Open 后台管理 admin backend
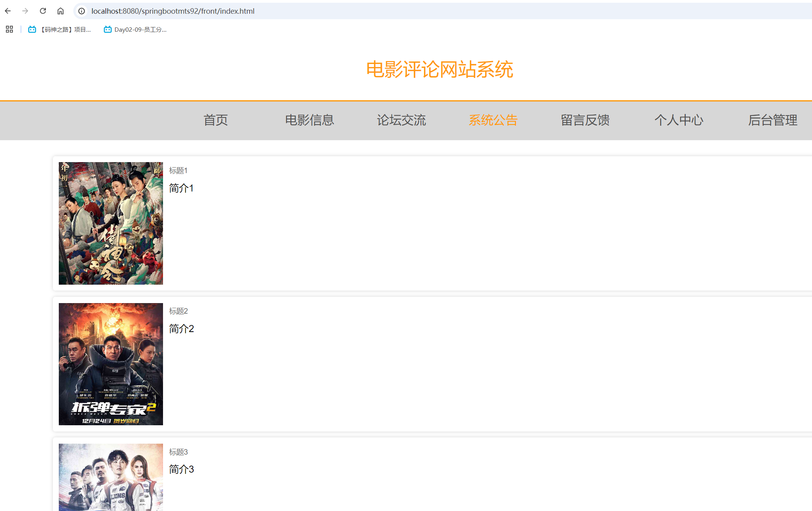 (x=772, y=120)
